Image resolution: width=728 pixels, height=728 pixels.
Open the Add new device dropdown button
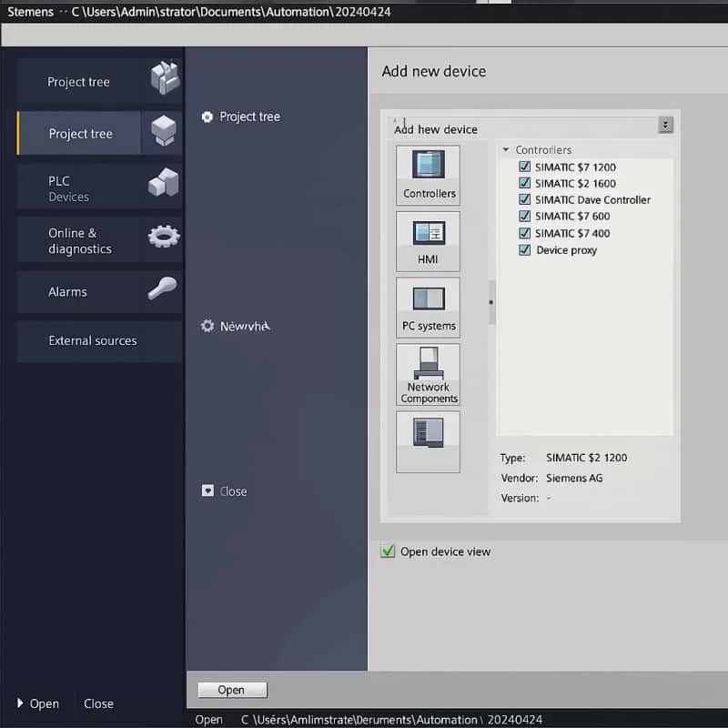pos(665,125)
